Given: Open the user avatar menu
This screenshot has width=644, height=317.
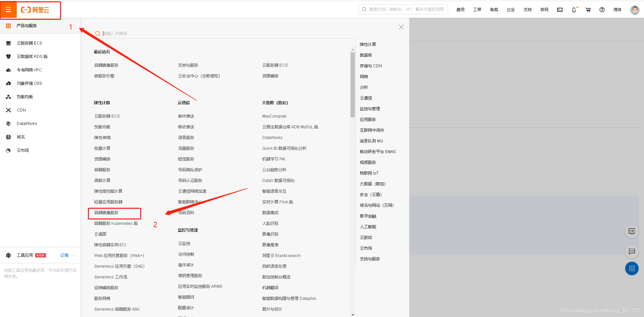Looking at the screenshot, I should 635,10.
